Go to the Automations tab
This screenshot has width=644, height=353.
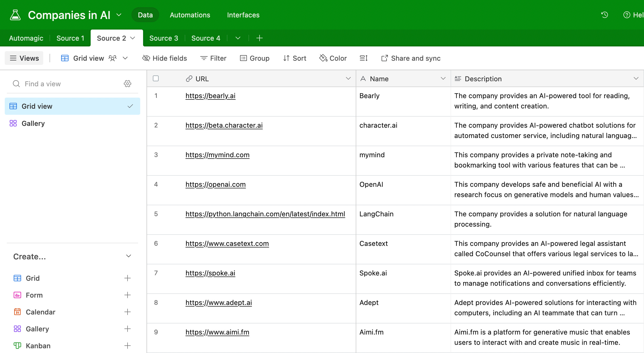coord(190,15)
